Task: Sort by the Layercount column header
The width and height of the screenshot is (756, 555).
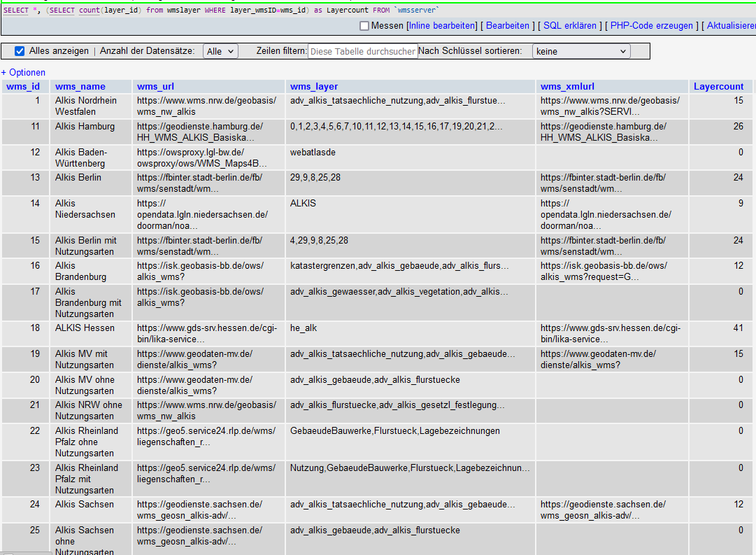Action: click(x=718, y=87)
